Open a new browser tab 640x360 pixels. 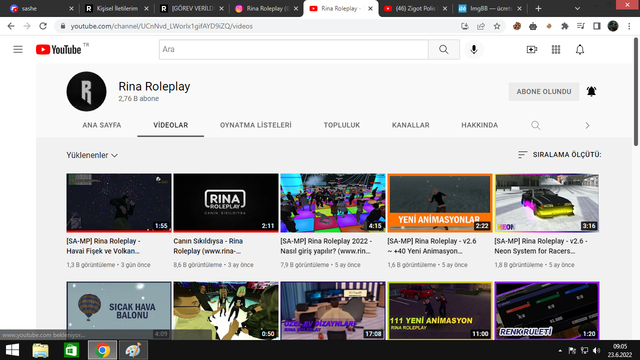tap(538, 9)
